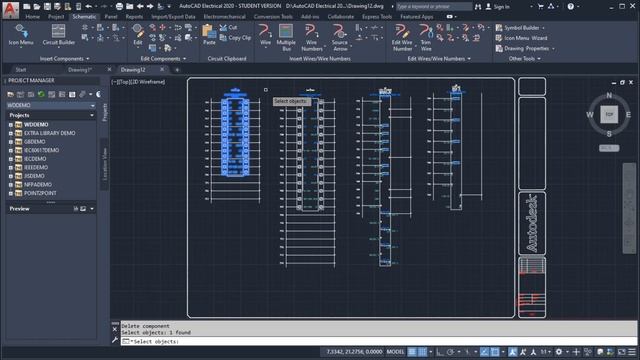Open workspace switching gear icon
The height and width of the screenshot is (360, 640).
tap(558, 352)
